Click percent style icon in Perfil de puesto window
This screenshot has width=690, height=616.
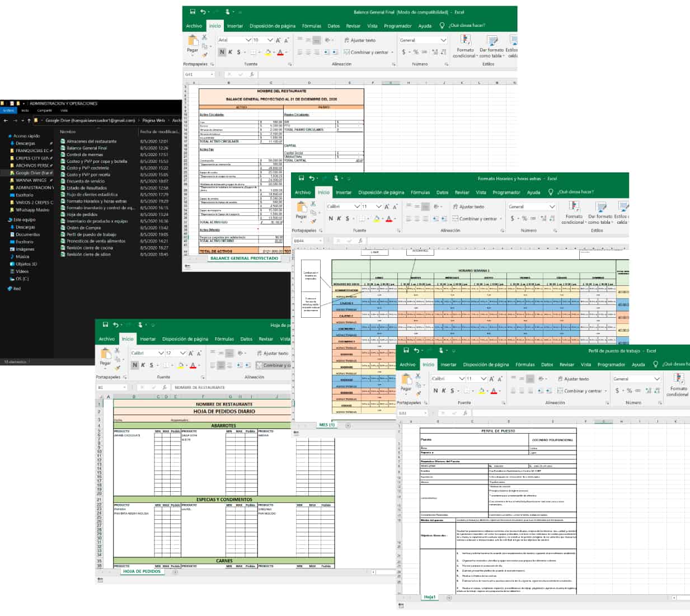coord(629,391)
